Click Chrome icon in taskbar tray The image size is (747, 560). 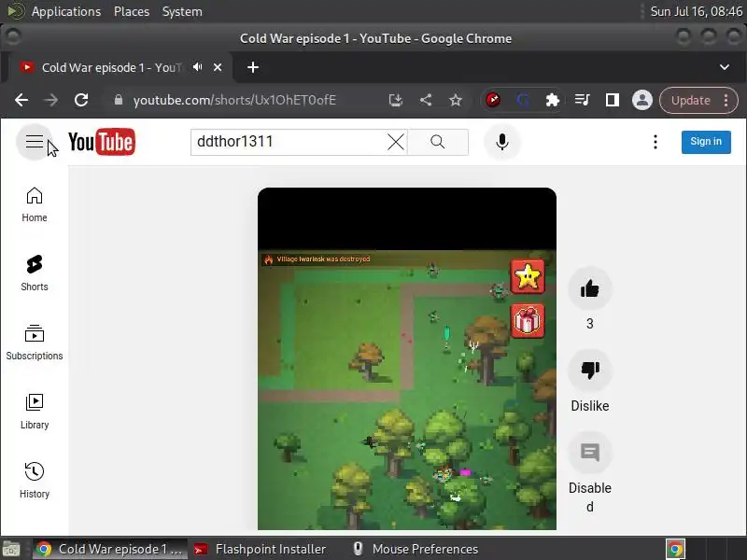coord(675,550)
